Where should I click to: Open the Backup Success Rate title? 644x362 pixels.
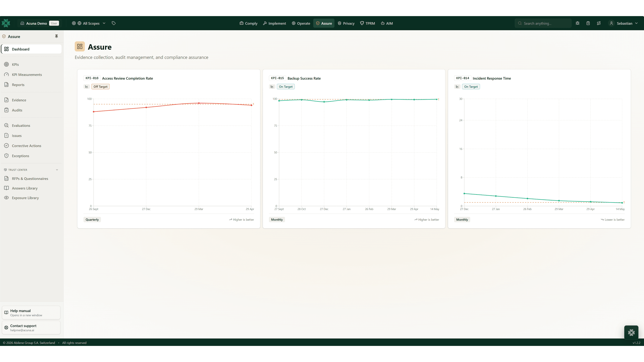pyautogui.click(x=304, y=78)
